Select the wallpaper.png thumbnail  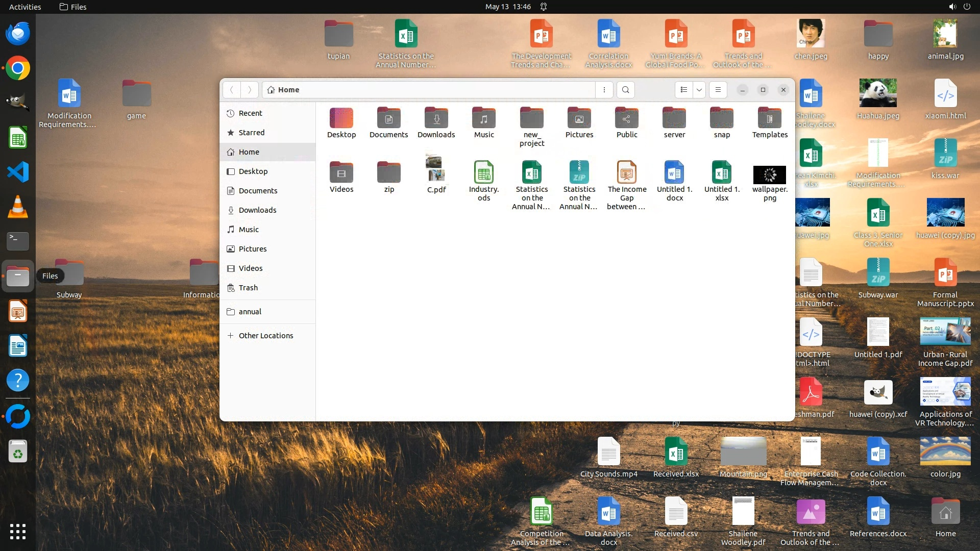[x=769, y=175]
